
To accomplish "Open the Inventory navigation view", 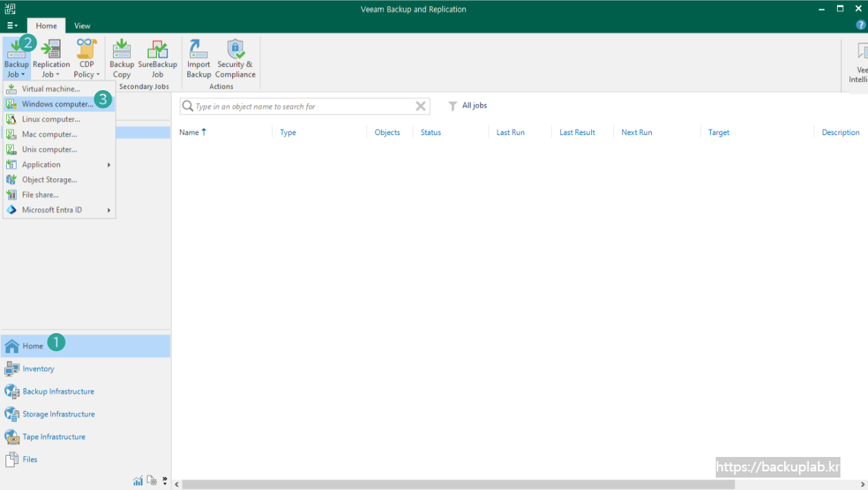I will point(85,369).
